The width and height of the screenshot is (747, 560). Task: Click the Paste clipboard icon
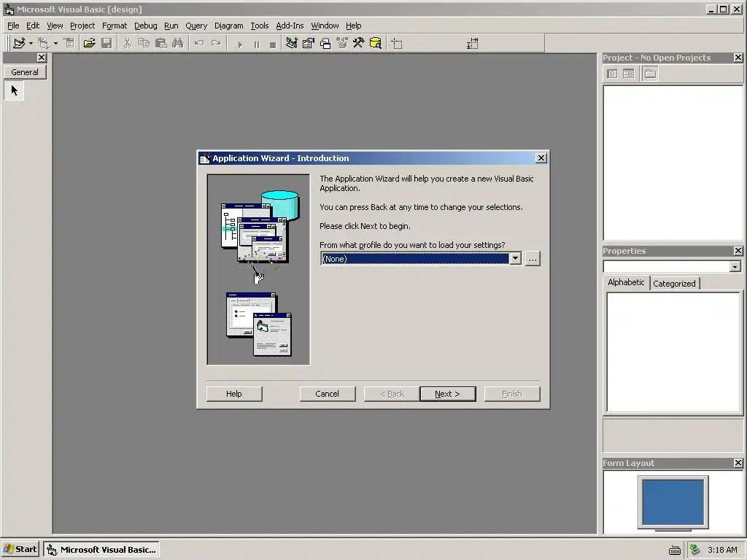pos(161,43)
